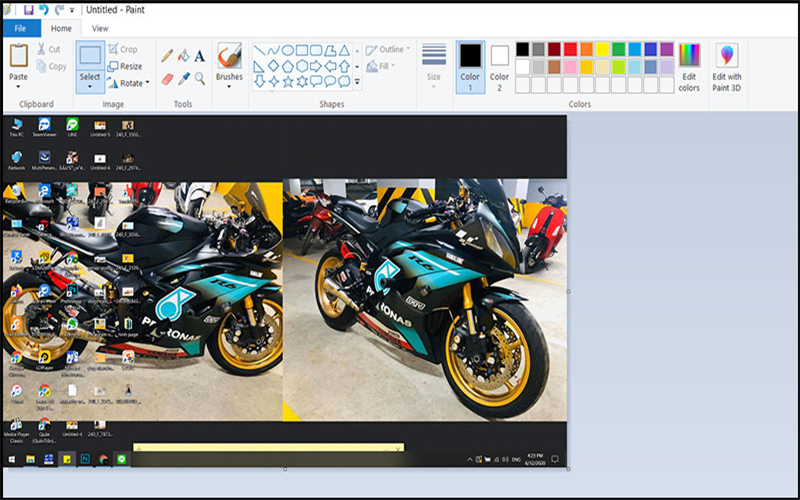Click the Paste clipboard icon
Image resolution: width=800 pixels, height=500 pixels.
pos(19,55)
